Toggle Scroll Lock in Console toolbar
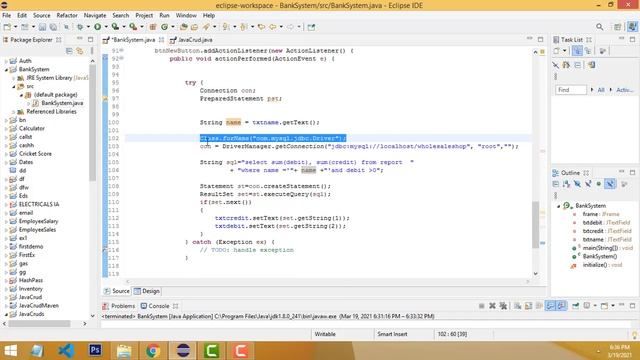The height and width of the screenshot is (360, 640). (x=528, y=306)
